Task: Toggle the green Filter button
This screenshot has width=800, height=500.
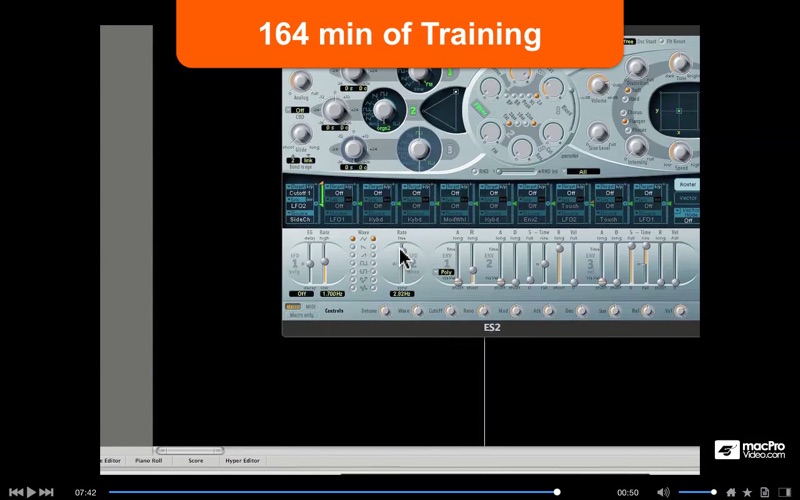Action: [480, 109]
